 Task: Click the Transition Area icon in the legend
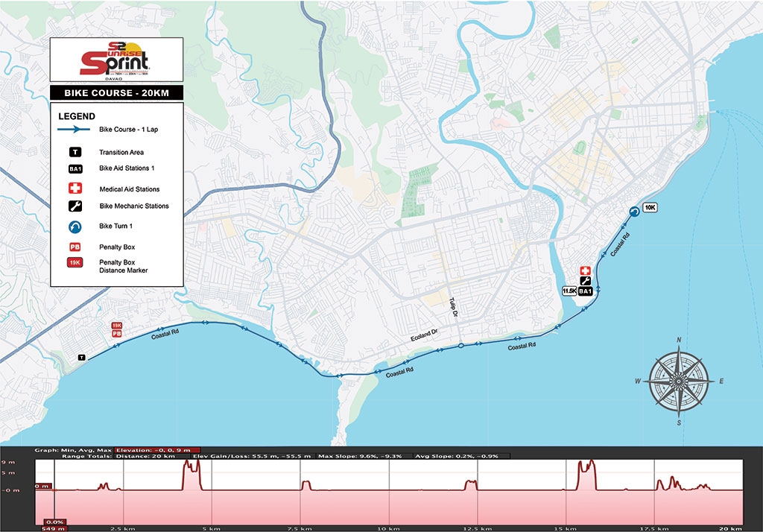(75, 152)
